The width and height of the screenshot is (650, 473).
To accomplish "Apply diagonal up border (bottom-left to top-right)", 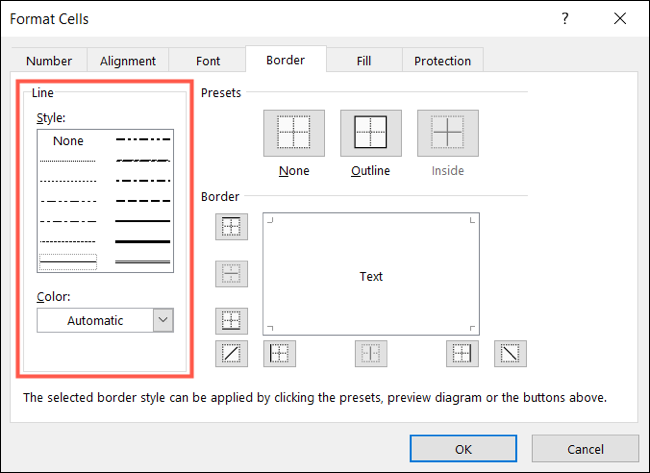I will [231, 353].
